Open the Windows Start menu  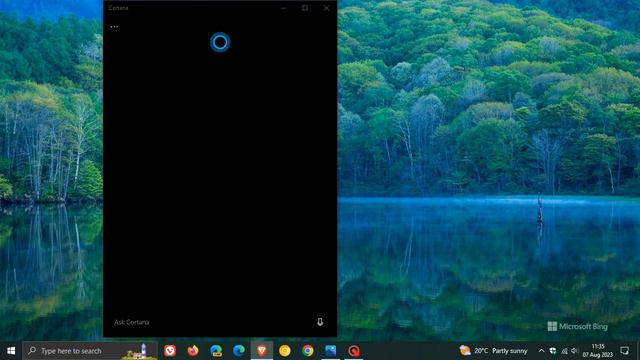click(11, 351)
